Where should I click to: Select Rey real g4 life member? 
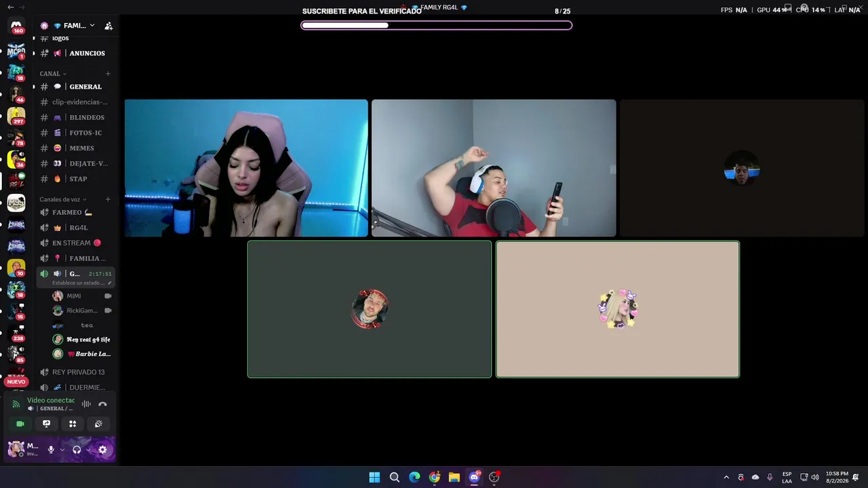click(x=82, y=340)
